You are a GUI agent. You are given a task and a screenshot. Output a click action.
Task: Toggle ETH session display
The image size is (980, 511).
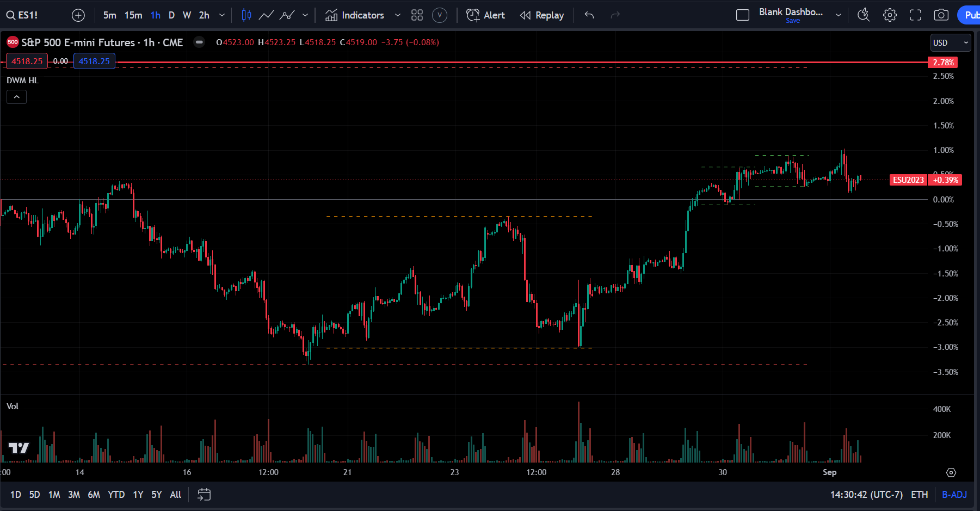[x=919, y=495]
